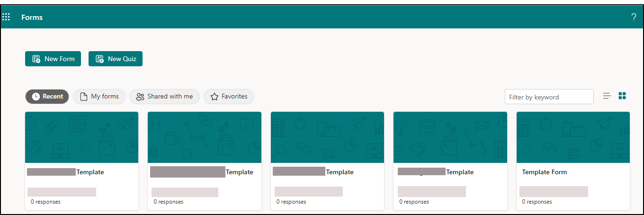This screenshot has height=215, width=644.
Task: Click the document icon in My forms
Action: pyautogui.click(x=84, y=97)
